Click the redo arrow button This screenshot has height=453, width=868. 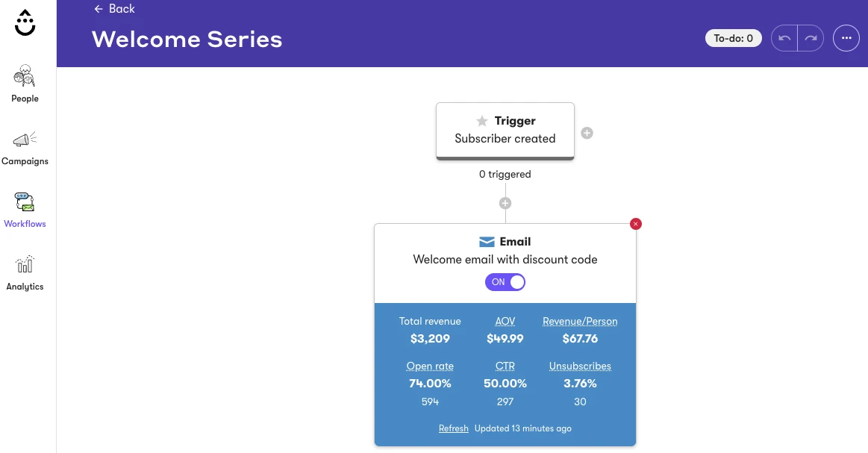811,38
